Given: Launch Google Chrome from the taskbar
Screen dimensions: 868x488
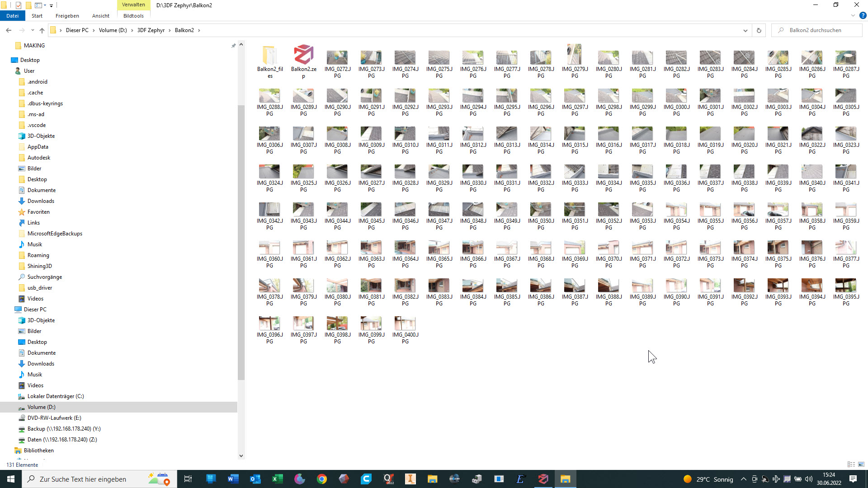Looking at the screenshot, I should [322, 479].
